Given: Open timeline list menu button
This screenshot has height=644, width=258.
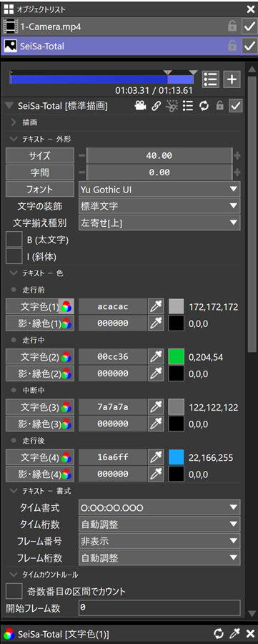Looking at the screenshot, I should tap(211, 79).
